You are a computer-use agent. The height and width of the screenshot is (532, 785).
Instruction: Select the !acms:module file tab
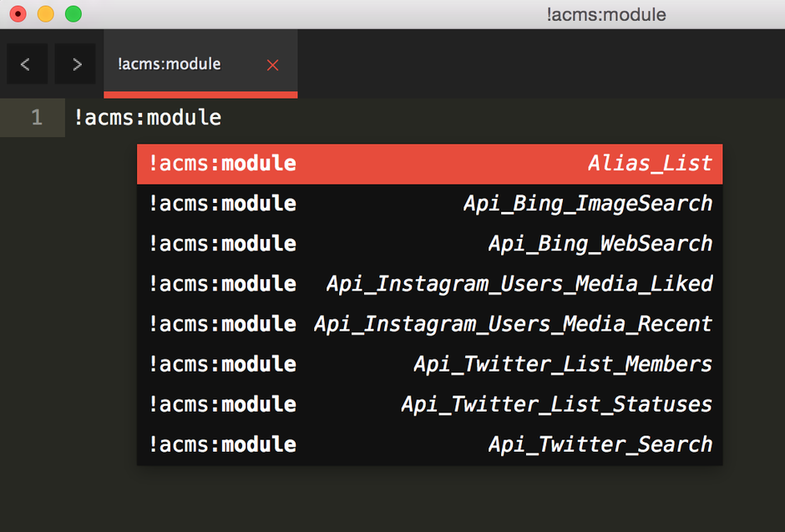point(170,64)
